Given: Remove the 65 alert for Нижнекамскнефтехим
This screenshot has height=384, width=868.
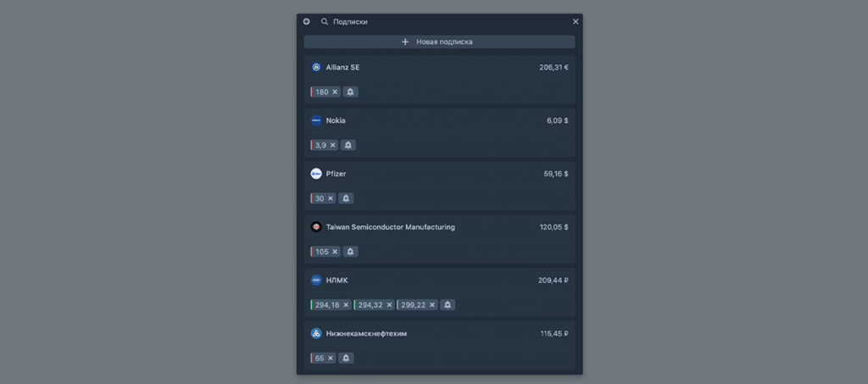Looking at the screenshot, I should (x=331, y=358).
